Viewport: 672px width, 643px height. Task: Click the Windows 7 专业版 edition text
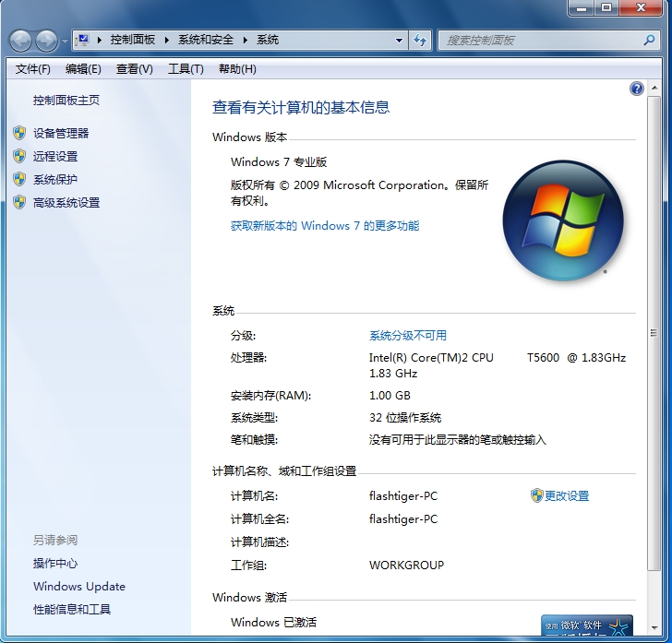click(x=279, y=162)
